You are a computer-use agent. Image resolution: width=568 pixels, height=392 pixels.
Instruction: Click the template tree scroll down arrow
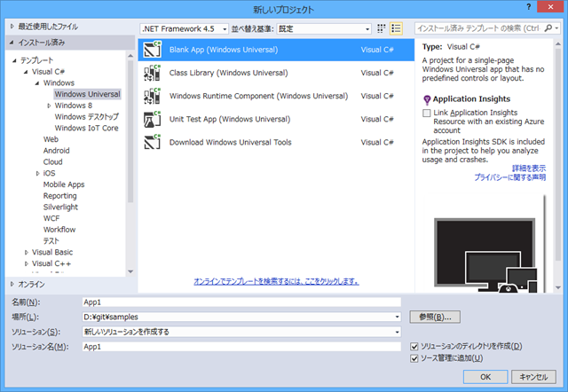[x=130, y=271]
